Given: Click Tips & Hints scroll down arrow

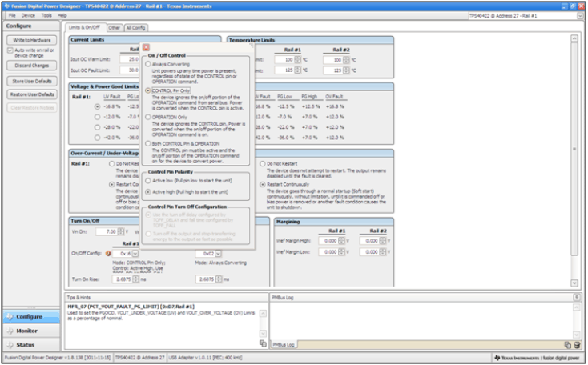Looking at the screenshot, I should 264,334.
